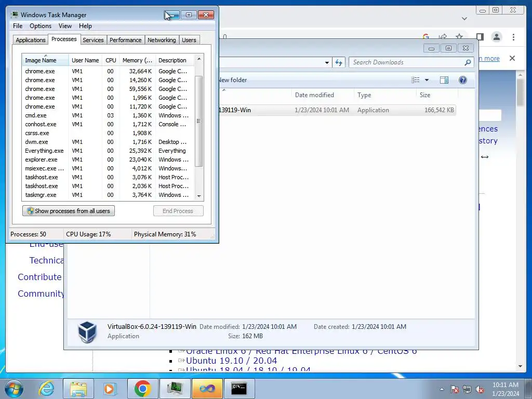Click the Chrome tab search chevron
The image size is (532, 399).
pos(464,19)
